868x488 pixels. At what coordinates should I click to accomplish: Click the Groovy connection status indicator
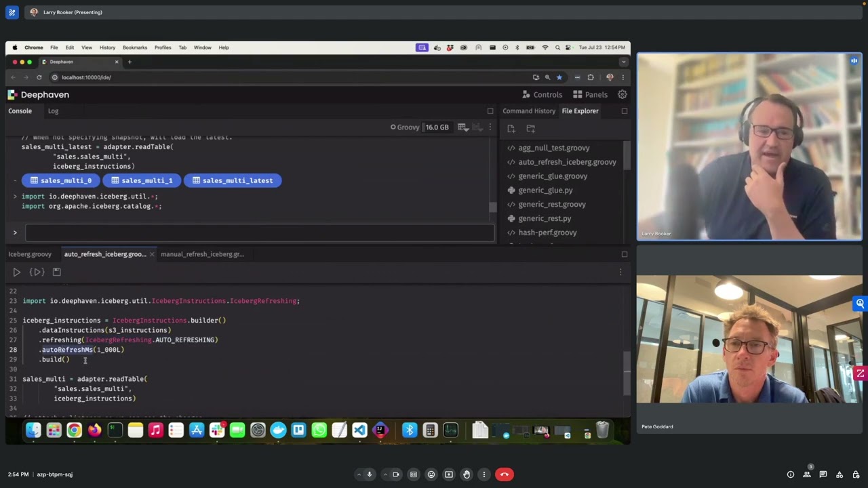(405, 127)
